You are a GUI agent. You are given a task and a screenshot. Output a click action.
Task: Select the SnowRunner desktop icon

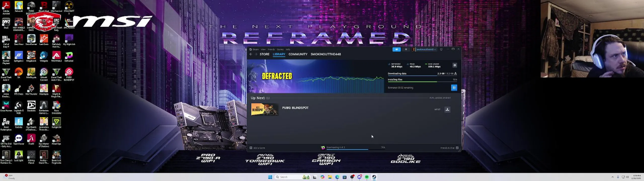31,40
